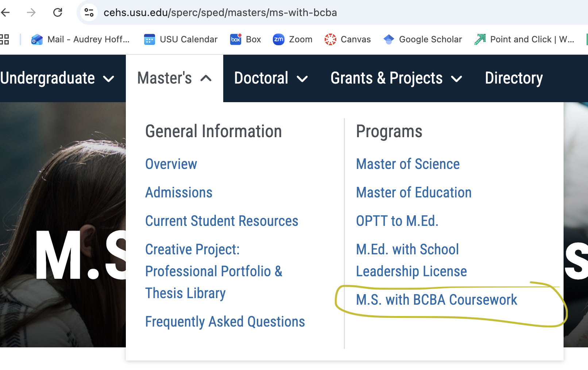The width and height of the screenshot is (588, 370).
Task: Expand the Grants & Projects menu
Action: [x=396, y=78]
